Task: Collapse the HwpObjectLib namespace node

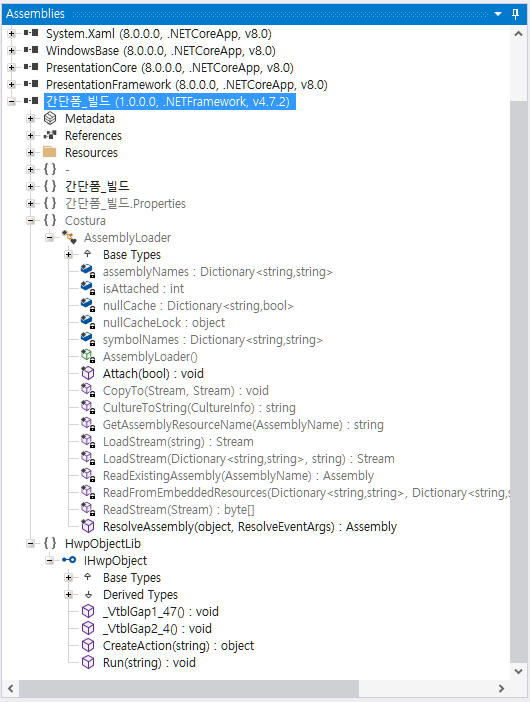Action: click(x=30, y=544)
